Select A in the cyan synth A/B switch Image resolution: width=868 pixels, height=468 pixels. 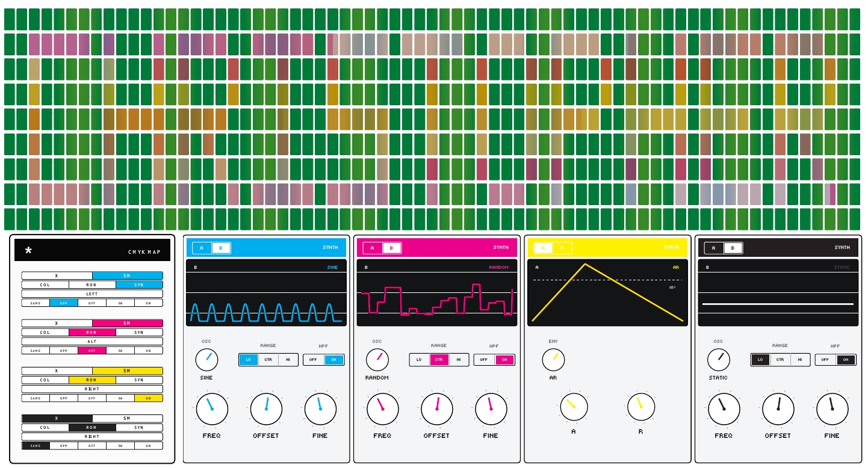202,248
